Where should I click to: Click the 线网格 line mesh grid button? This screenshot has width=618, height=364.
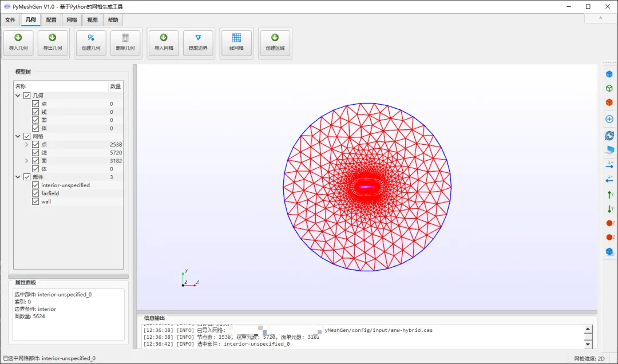[236, 43]
